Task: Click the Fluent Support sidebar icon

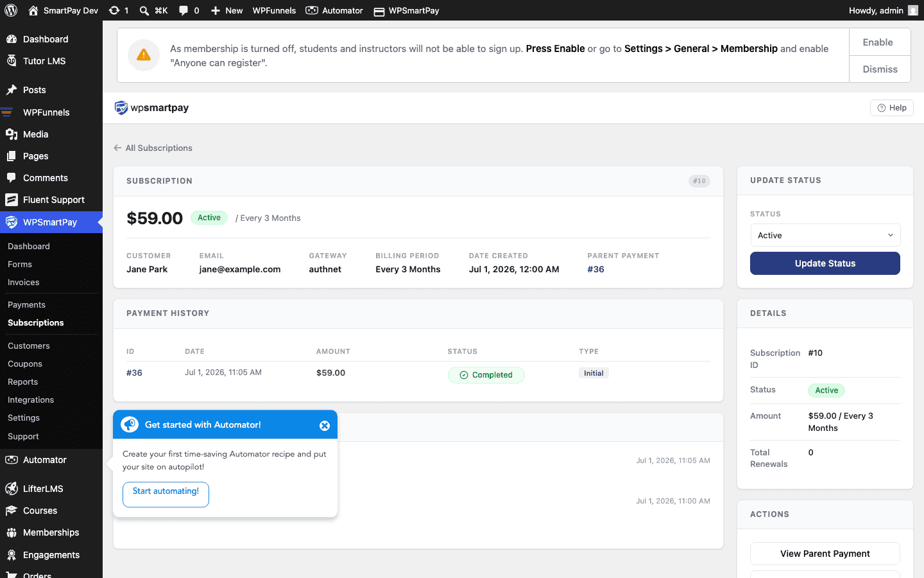Action: [12, 200]
